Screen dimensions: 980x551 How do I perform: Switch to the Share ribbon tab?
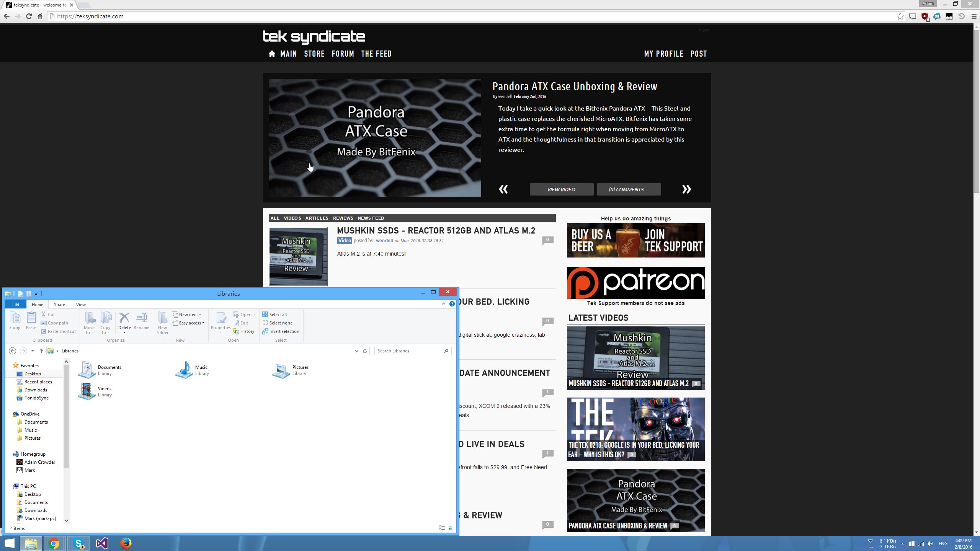[59, 305]
